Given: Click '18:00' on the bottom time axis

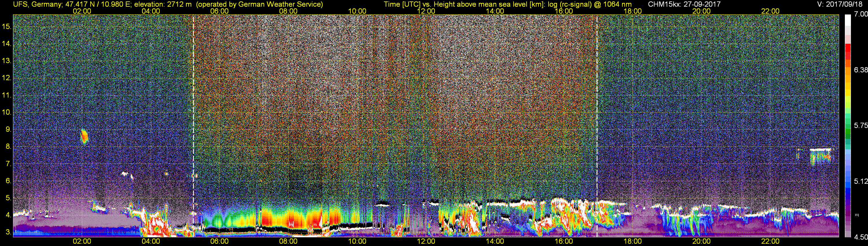Looking at the screenshot, I should [632, 241].
